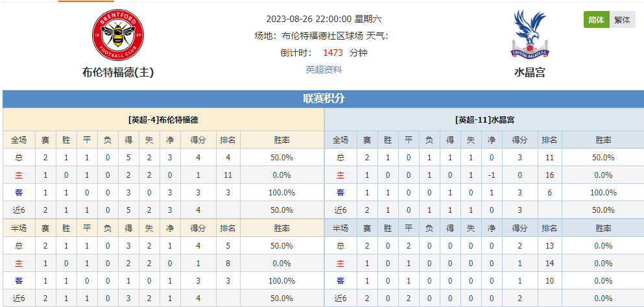Viewport: 644px width, 307px height.
Task: Click the [英超-4]布伦特福德 table header
Action: pos(163,120)
